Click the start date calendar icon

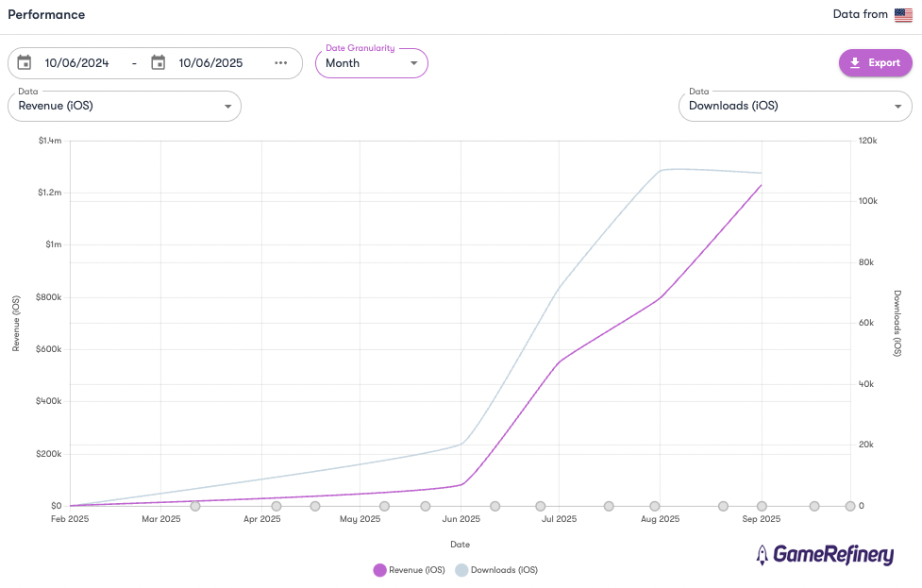(x=25, y=63)
